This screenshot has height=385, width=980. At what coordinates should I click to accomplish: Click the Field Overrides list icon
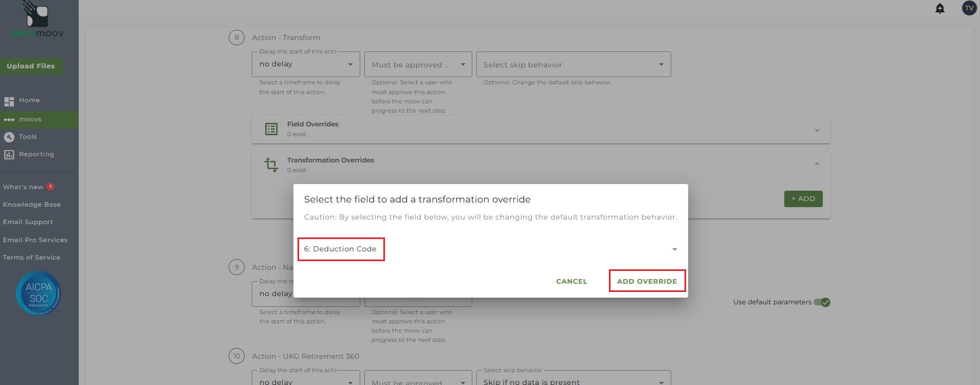[x=271, y=129]
